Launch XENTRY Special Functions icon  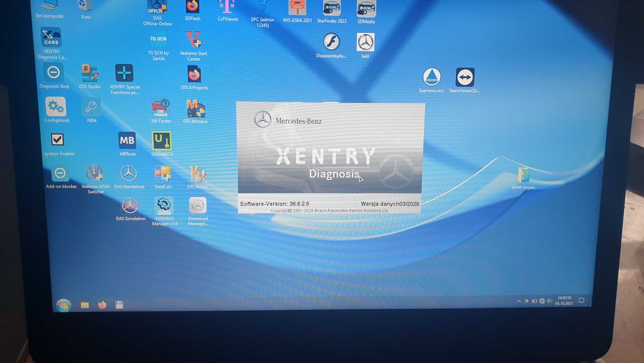coord(124,77)
